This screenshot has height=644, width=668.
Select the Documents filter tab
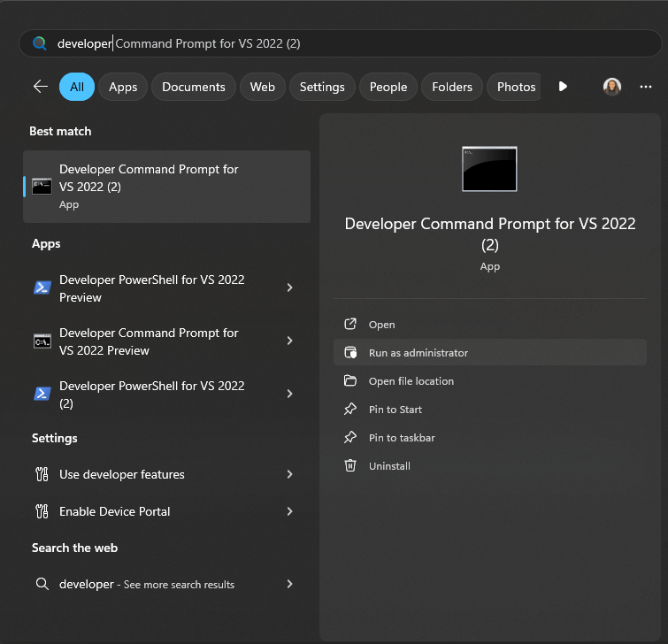tap(194, 87)
